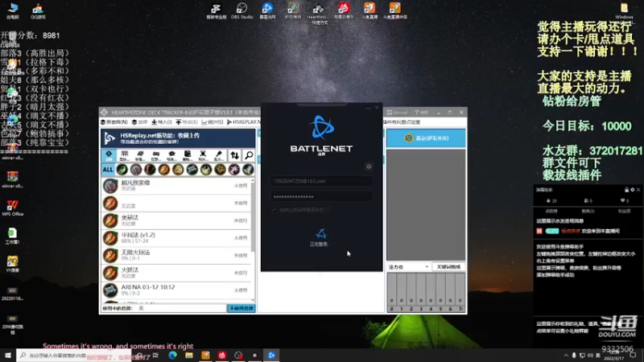Filter decks by the purple class icon
Viewport: 644px width, 362px height.
[x=234, y=170]
